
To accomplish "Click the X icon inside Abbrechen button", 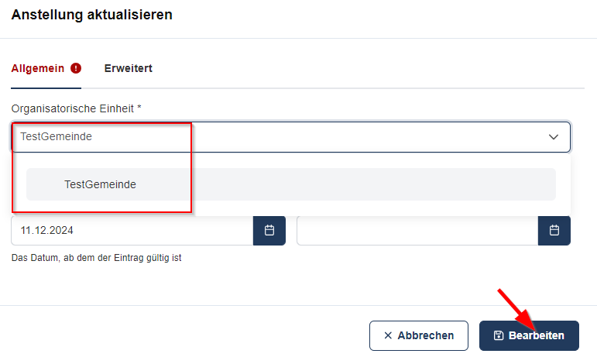I will tap(388, 335).
